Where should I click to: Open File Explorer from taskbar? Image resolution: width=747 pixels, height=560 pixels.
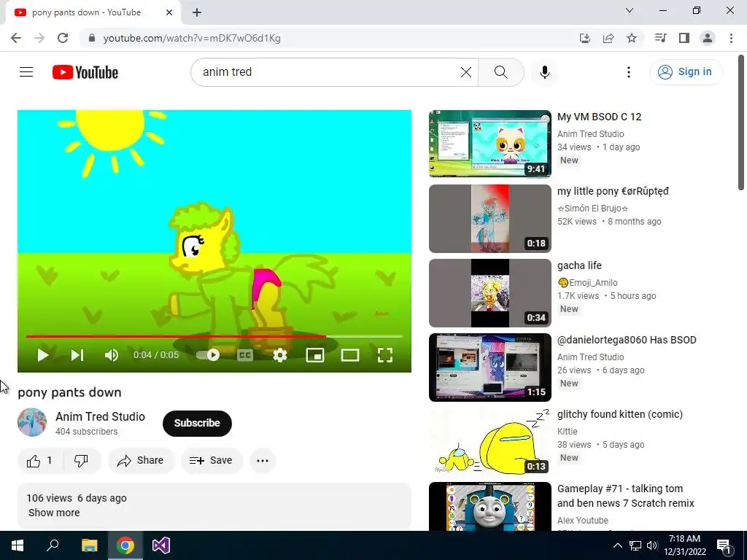click(89, 545)
